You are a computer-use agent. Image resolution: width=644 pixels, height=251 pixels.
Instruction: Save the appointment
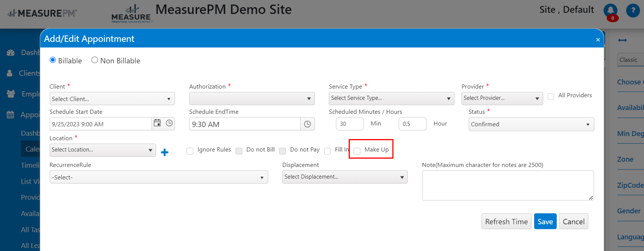click(x=545, y=222)
